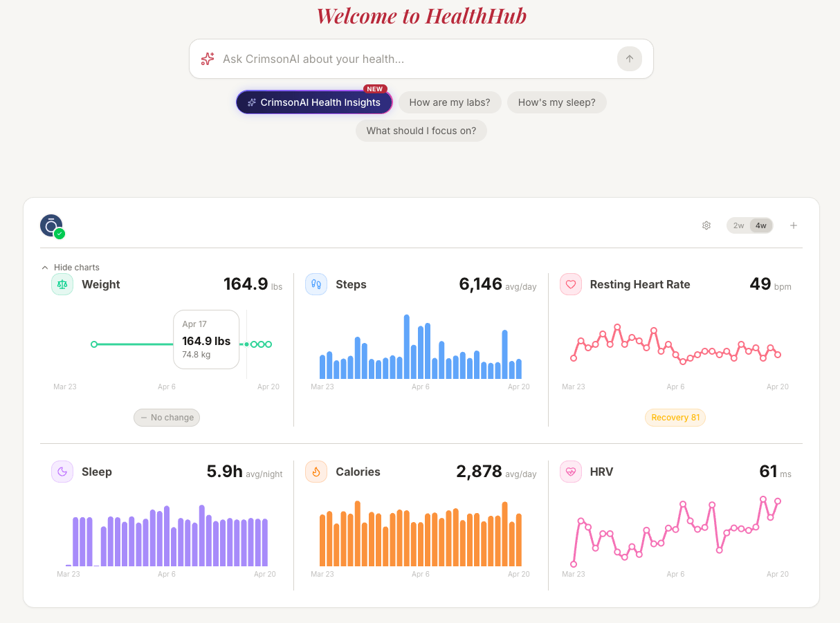
Task: Click the HRV card title
Action: (x=601, y=472)
